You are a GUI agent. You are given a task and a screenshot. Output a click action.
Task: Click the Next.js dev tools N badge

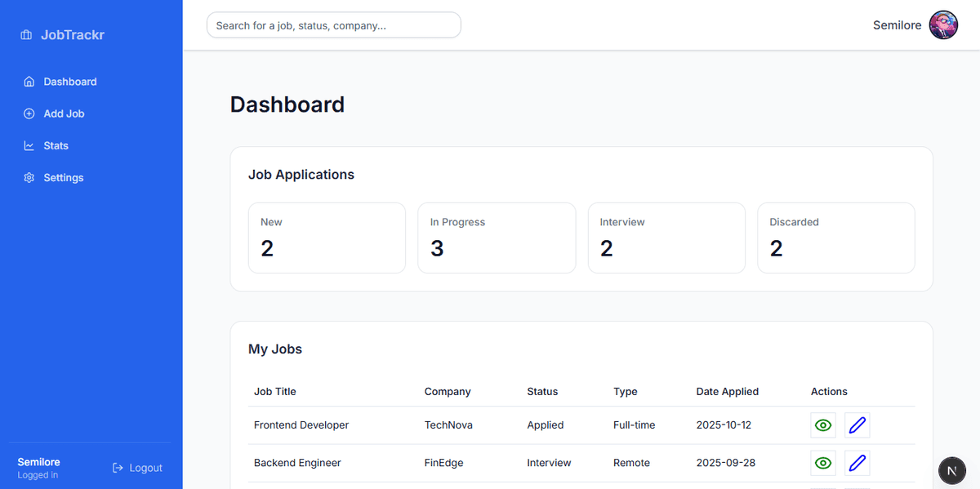pos(951,471)
